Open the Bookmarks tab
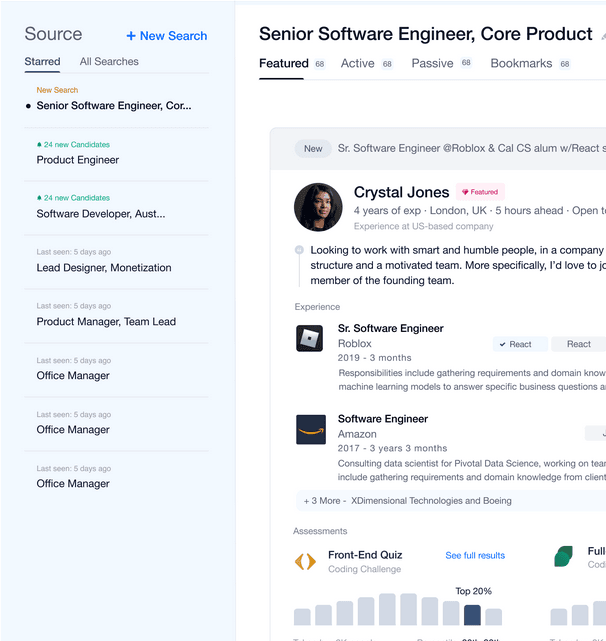The height and width of the screenshot is (641, 606). point(521,64)
